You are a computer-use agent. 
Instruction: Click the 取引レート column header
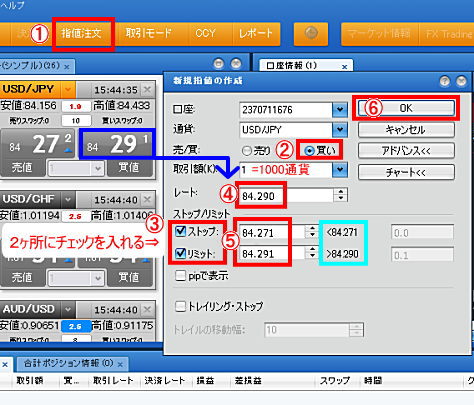[113, 381]
